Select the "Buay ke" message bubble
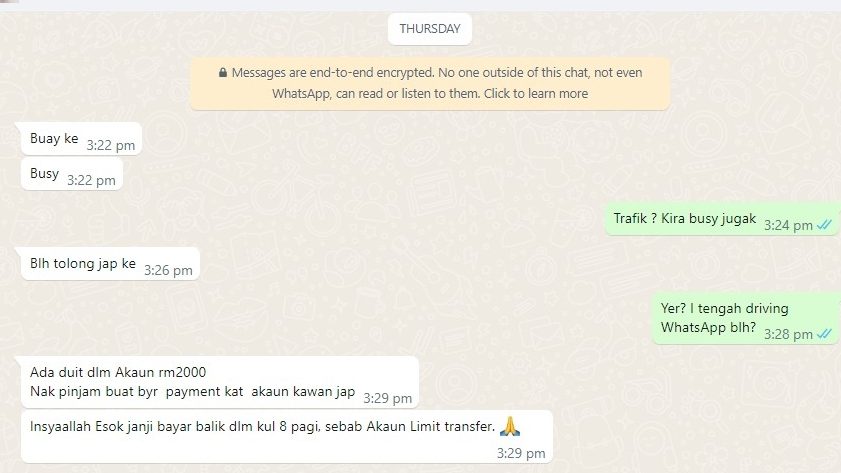The image size is (841, 473). [x=81, y=139]
